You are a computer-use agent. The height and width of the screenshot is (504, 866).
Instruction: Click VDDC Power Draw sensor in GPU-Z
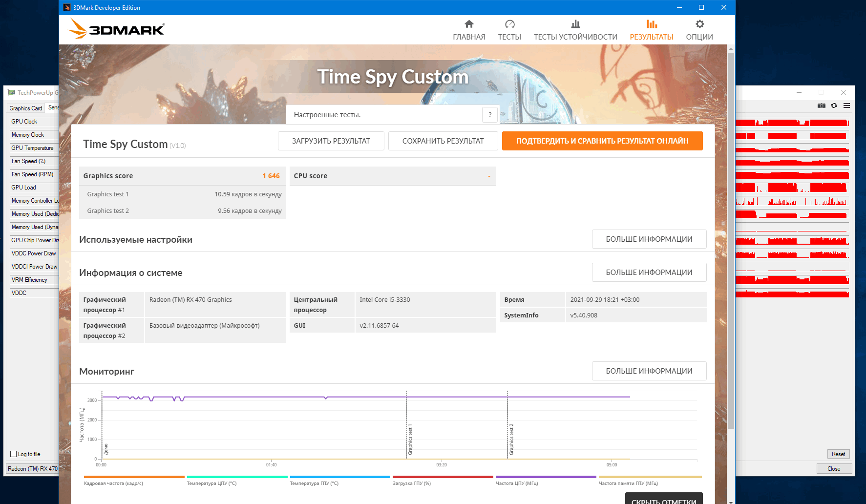point(34,253)
